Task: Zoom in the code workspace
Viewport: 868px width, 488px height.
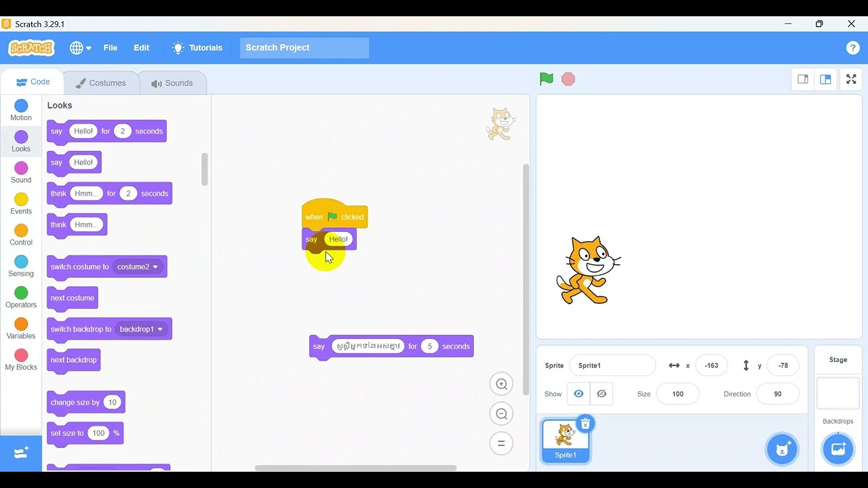Action: pos(502,384)
